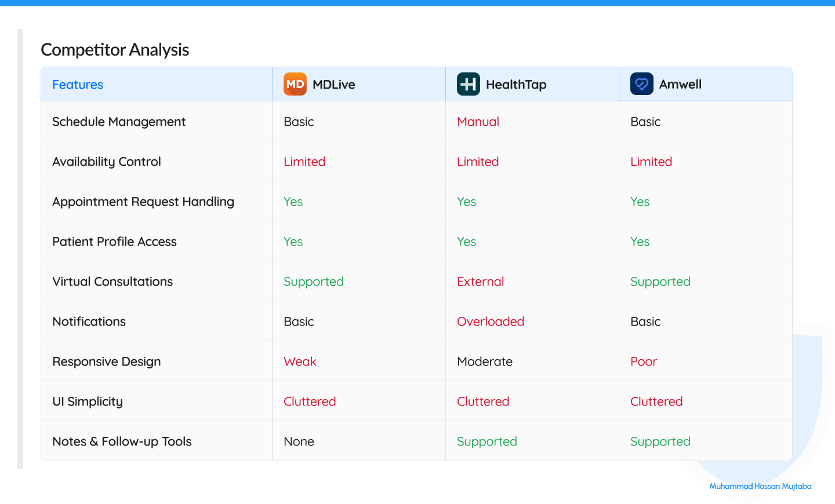Click the Muhammad Hassan Mujtaba credit link
835x504 pixels.
[x=760, y=487]
